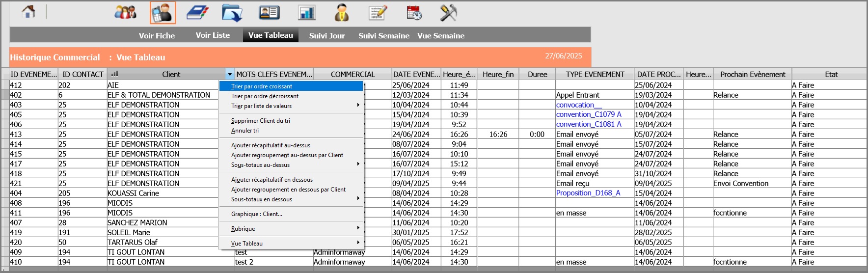This screenshot has width=868, height=273.
Task: Click the ID CONTACT column header
Action: click(x=83, y=74)
